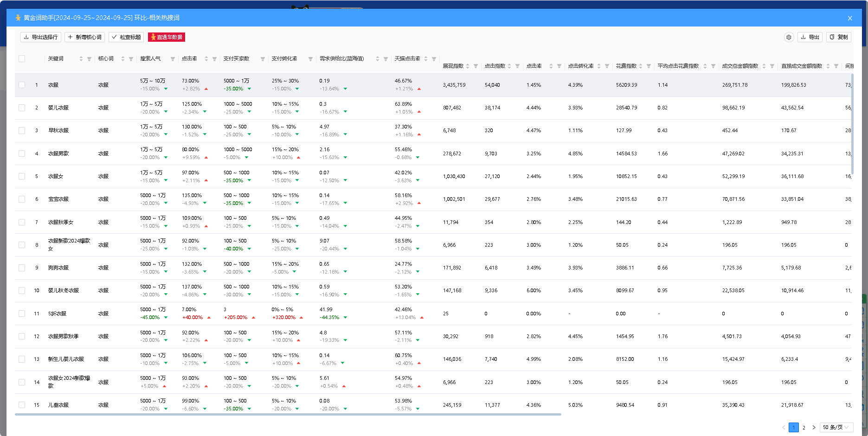Close the 黄金词助手 dialog
This screenshot has height=436, width=868.
pyautogui.click(x=850, y=18)
